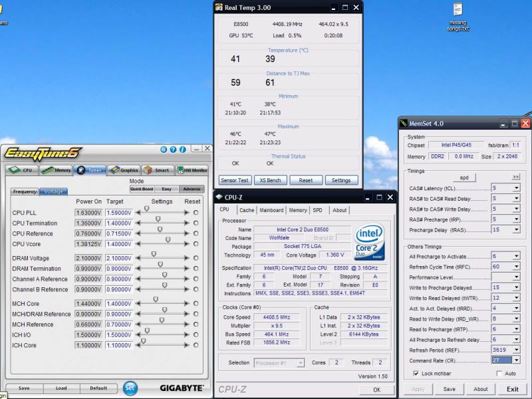
Task: Click the blue info icon in EasyTune6
Action: [x=182, y=149]
